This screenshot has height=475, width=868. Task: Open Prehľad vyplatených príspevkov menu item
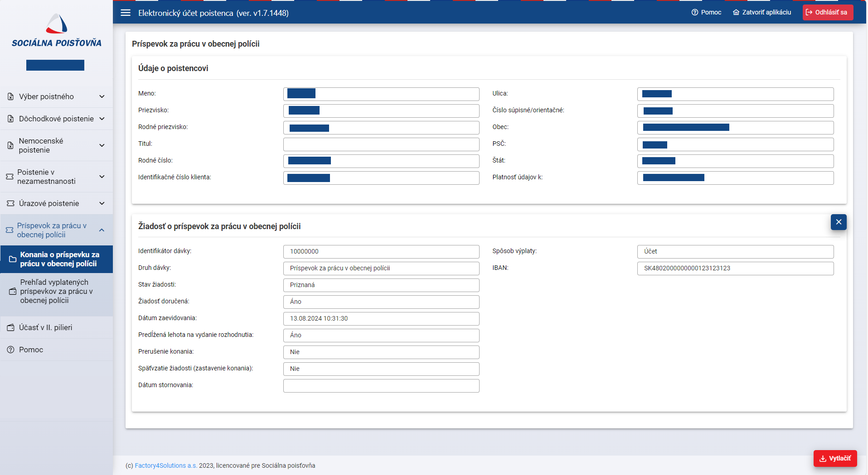click(57, 291)
